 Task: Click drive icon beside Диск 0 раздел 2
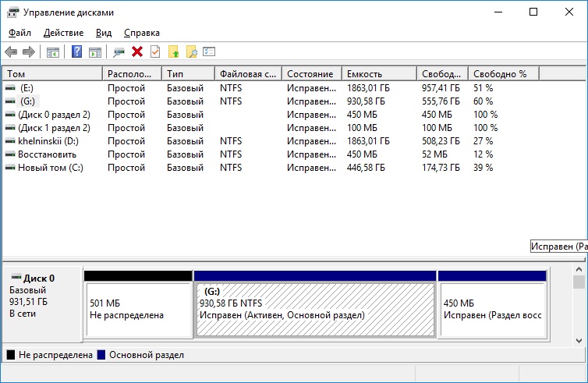click(10, 115)
